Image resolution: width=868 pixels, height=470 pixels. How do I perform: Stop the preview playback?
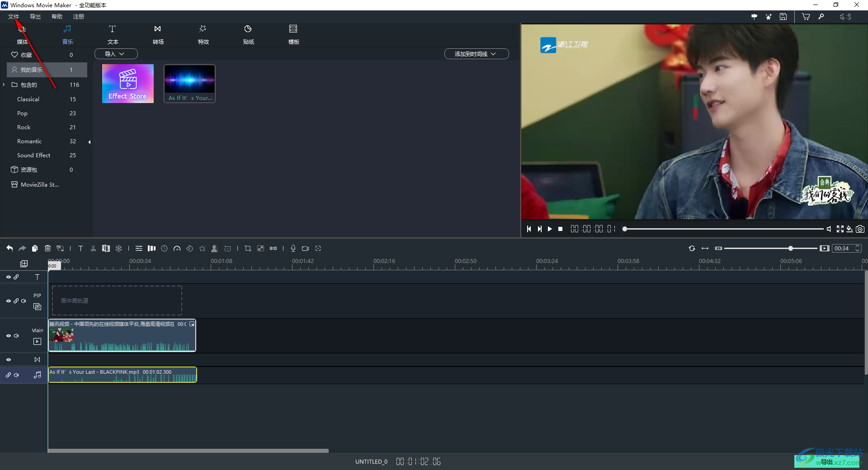(x=561, y=229)
